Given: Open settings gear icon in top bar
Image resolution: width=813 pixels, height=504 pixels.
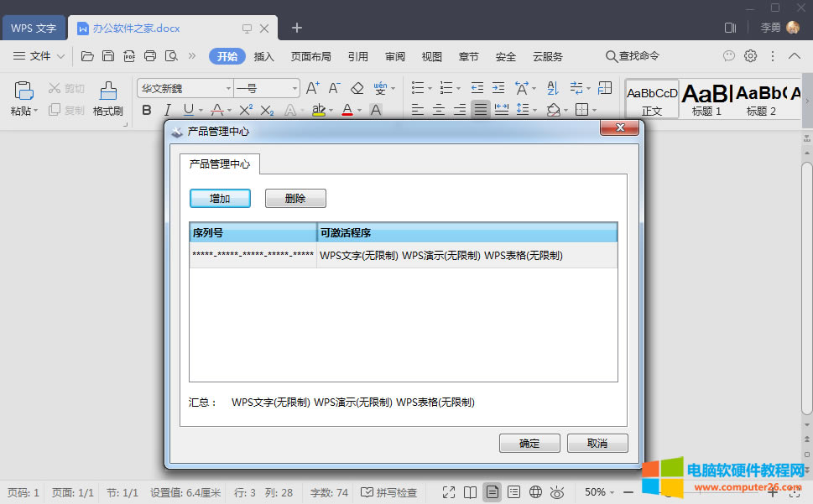Looking at the screenshot, I should click(750, 56).
